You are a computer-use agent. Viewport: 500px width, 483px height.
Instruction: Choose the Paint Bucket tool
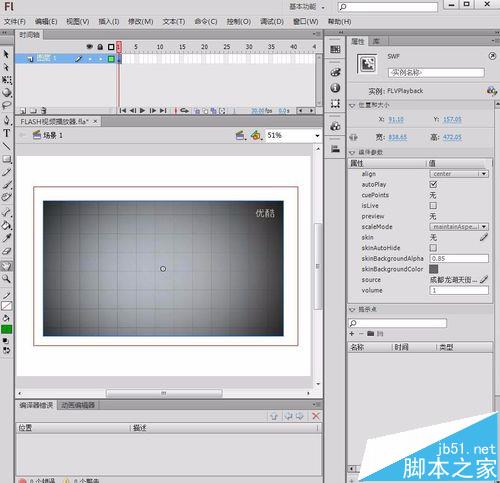click(6, 226)
